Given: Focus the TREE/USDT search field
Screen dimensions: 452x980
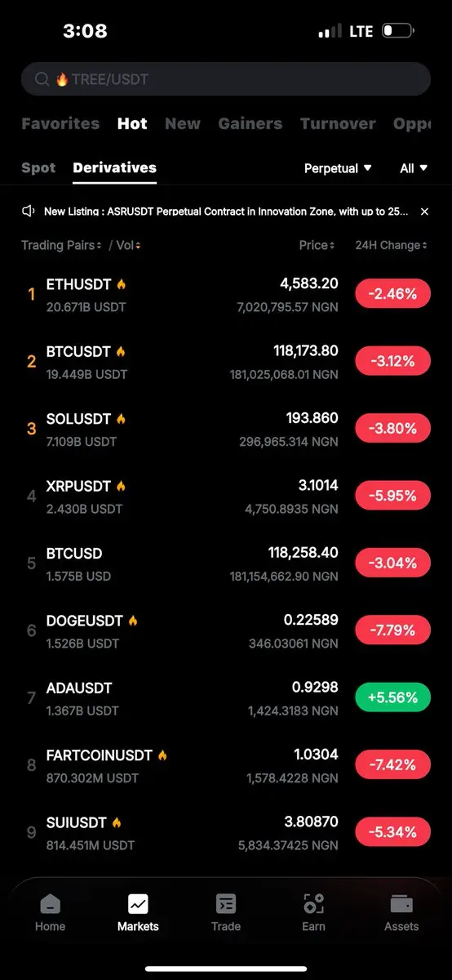Looking at the screenshot, I should [x=226, y=79].
